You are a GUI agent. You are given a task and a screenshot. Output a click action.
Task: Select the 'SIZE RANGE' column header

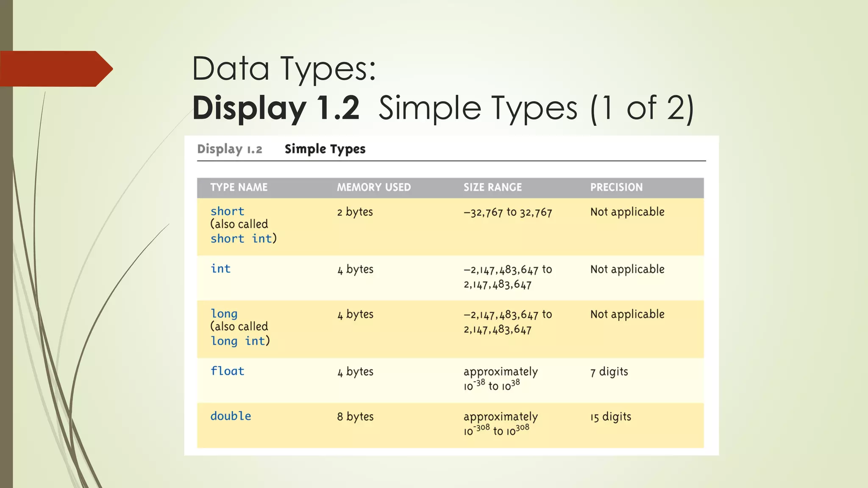click(492, 187)
